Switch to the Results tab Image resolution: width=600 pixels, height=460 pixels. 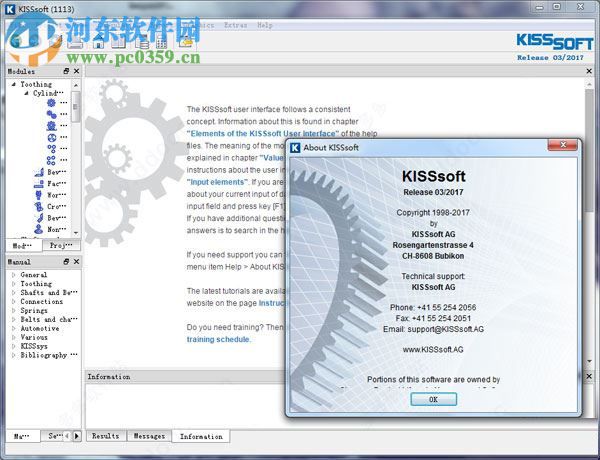pyautogui.click(x=106, y=436)
